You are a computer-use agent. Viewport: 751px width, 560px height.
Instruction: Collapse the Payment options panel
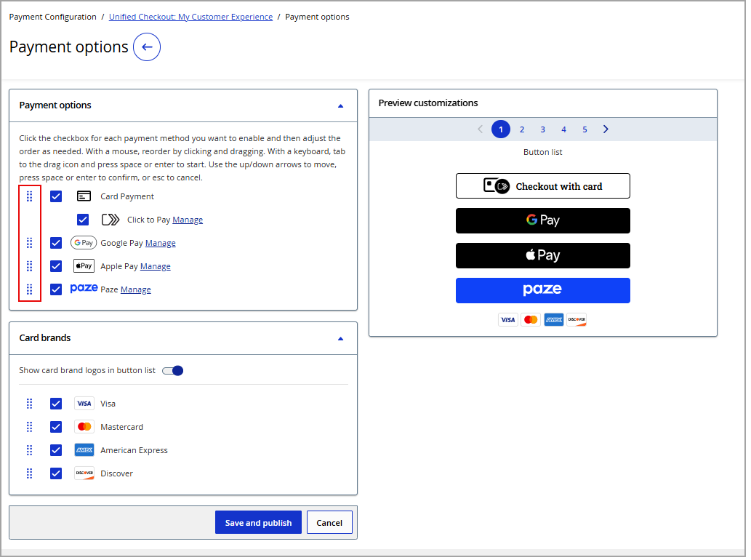click(342, 106)
